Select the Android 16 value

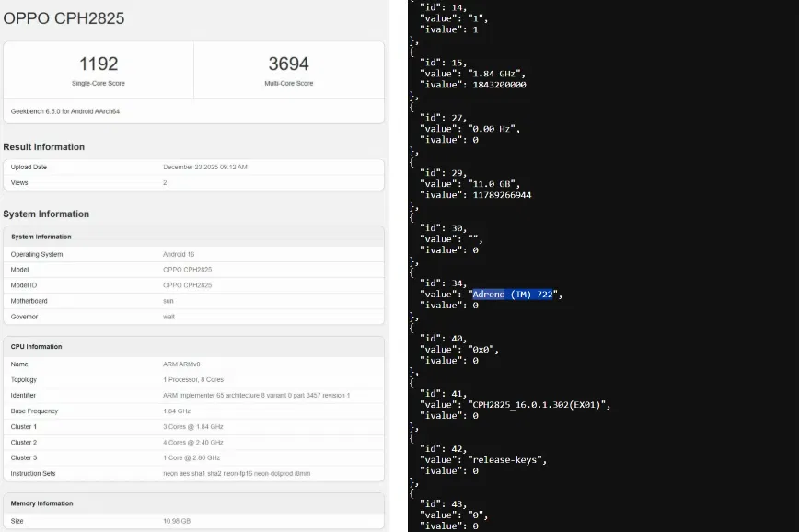[179, 254]
